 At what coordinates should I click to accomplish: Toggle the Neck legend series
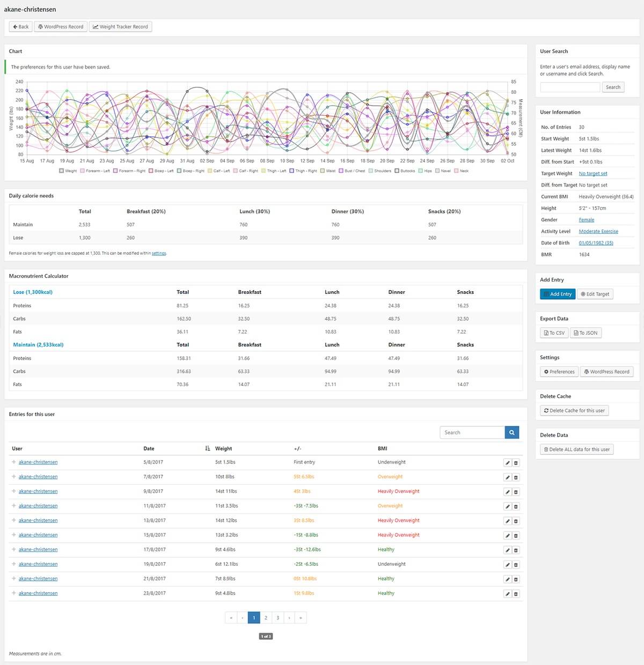[x=462, y=171]
